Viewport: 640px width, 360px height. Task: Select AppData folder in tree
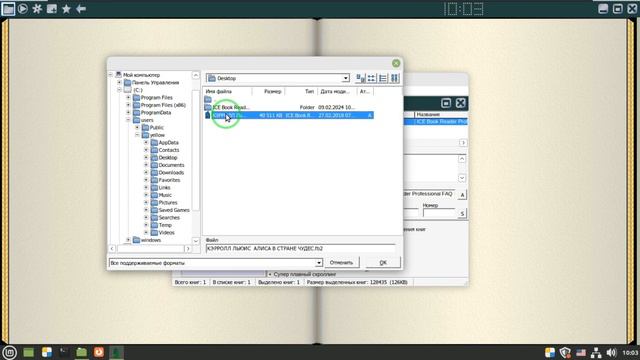pyautogui.click(x=168, y=142)
